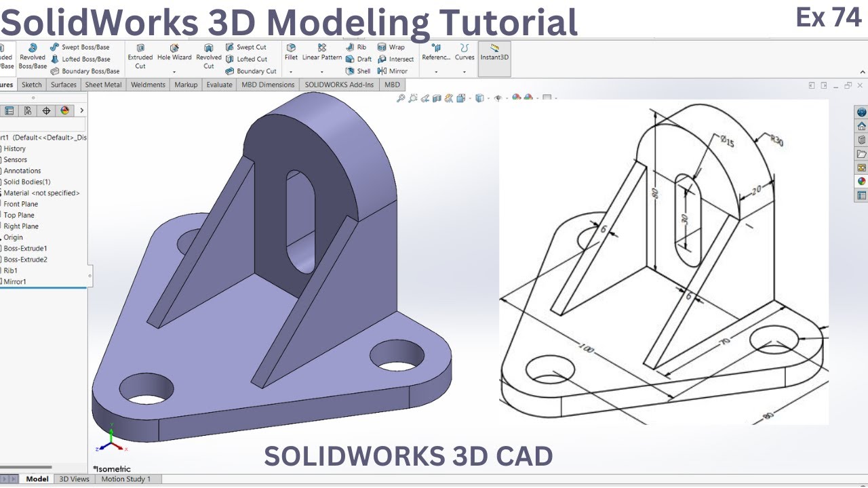
Task: Choose the Shell tool
Action: (x=358, y=71)
